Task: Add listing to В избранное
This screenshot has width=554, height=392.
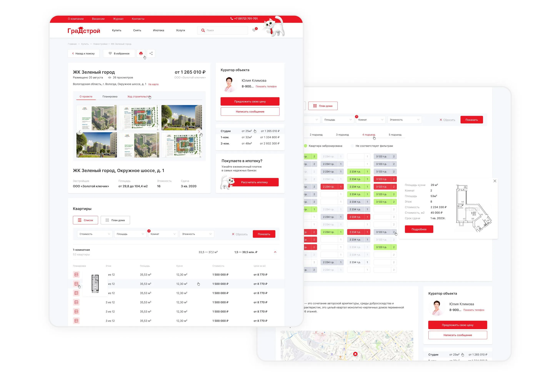Action: [119, 53]
